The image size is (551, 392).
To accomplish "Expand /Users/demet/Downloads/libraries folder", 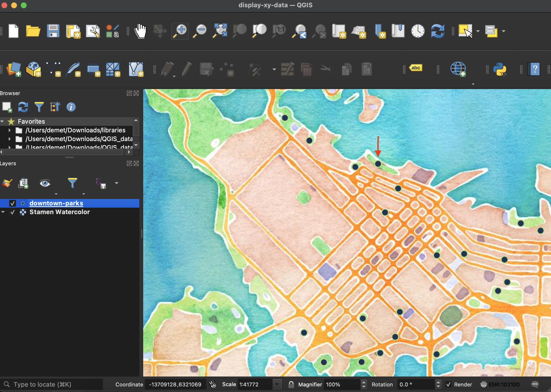I will pos(9,130).
